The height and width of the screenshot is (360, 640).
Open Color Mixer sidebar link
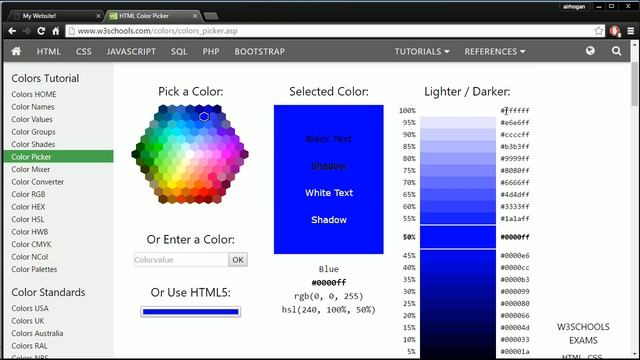click(x=31, y=169)
